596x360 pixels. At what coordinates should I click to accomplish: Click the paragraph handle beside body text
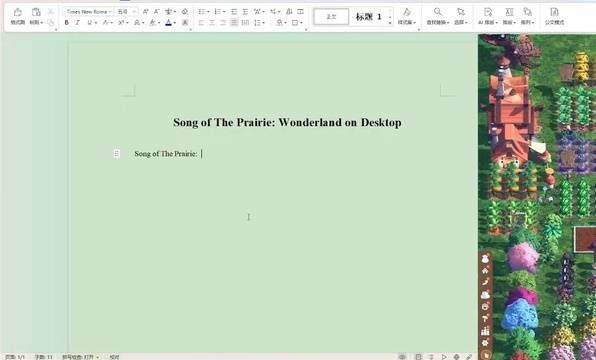coord(116,154)
